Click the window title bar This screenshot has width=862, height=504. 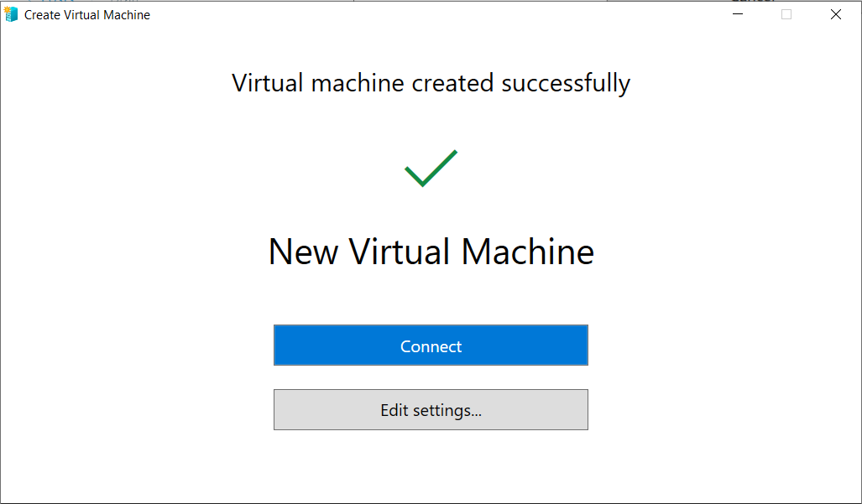420,14
